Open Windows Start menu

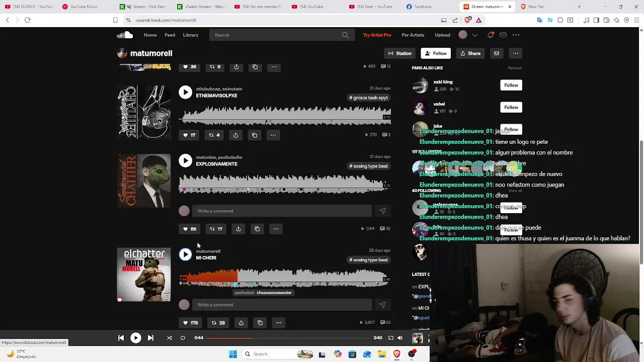pos(232,354)
